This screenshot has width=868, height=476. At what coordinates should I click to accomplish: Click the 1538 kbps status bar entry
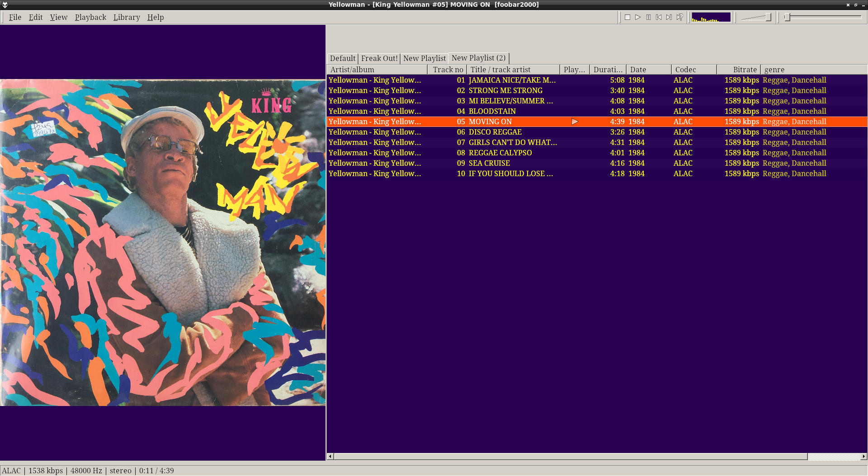(46, 471)
